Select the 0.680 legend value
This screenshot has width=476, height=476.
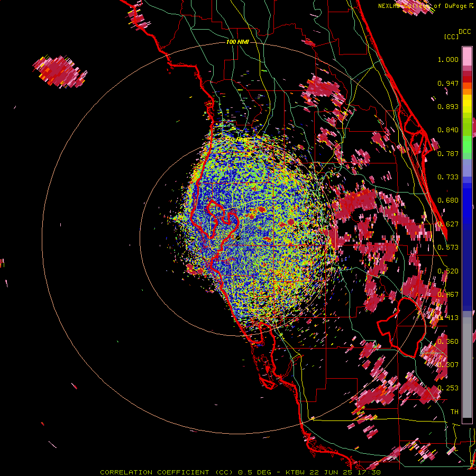point(448,200)
